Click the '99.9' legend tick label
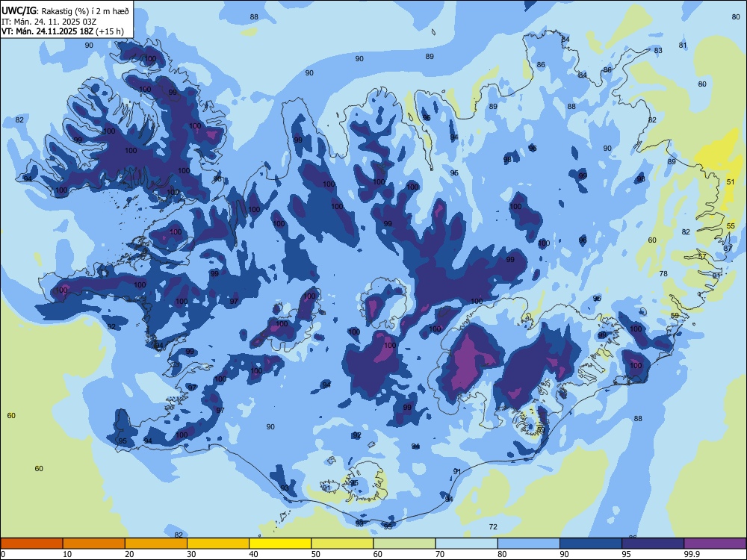The width and height of the screenshot is (747, 560). click(x=692, y=554)
